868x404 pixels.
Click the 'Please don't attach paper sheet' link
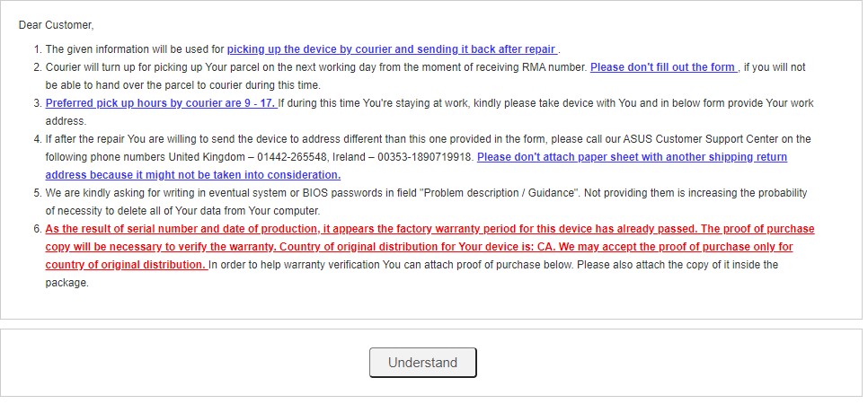[416, 166]
